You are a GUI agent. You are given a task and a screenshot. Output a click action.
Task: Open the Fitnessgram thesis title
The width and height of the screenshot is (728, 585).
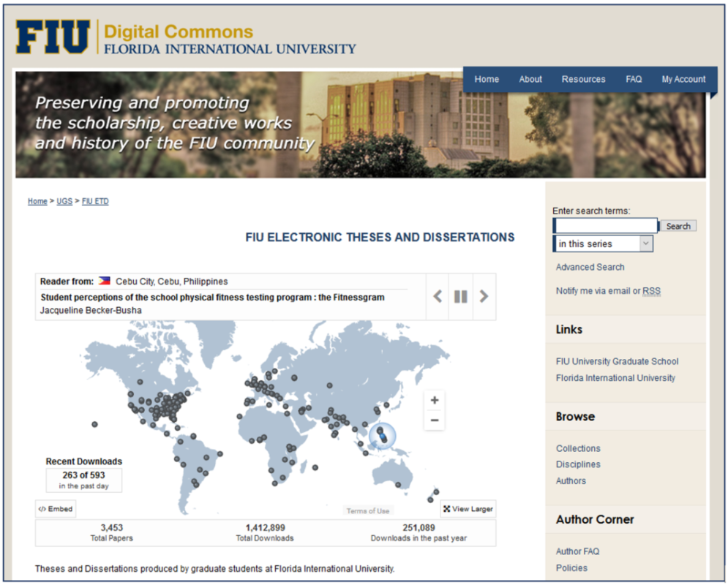click(212, 298)
